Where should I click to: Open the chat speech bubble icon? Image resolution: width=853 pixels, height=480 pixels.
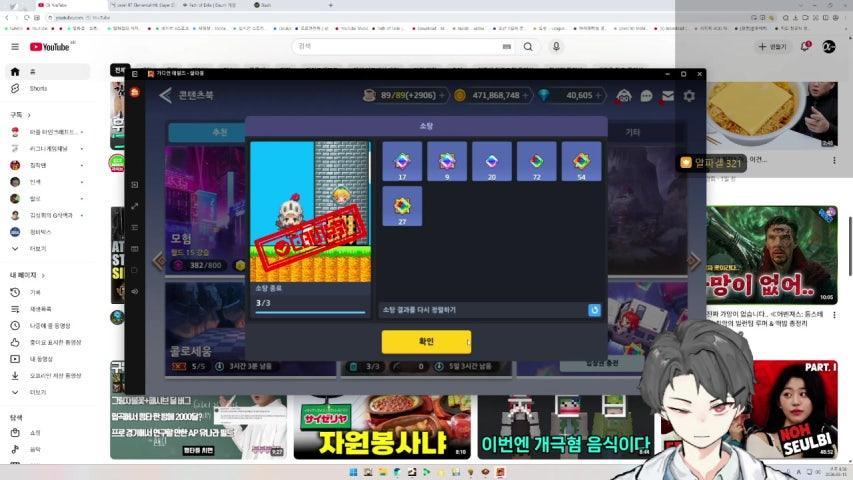(646, 96)
